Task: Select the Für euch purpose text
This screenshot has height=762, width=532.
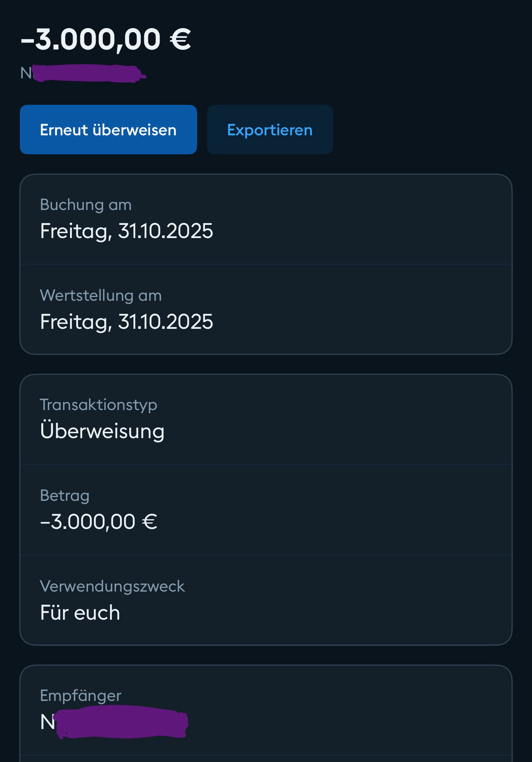Action: pyautogui.click(x=80, y=613)
